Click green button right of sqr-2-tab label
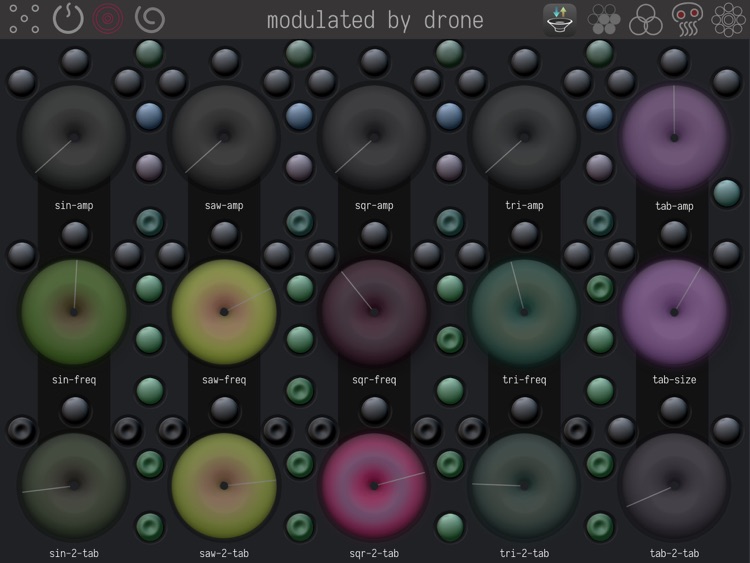The image size is (750, 563). click(x=450, y=527)
